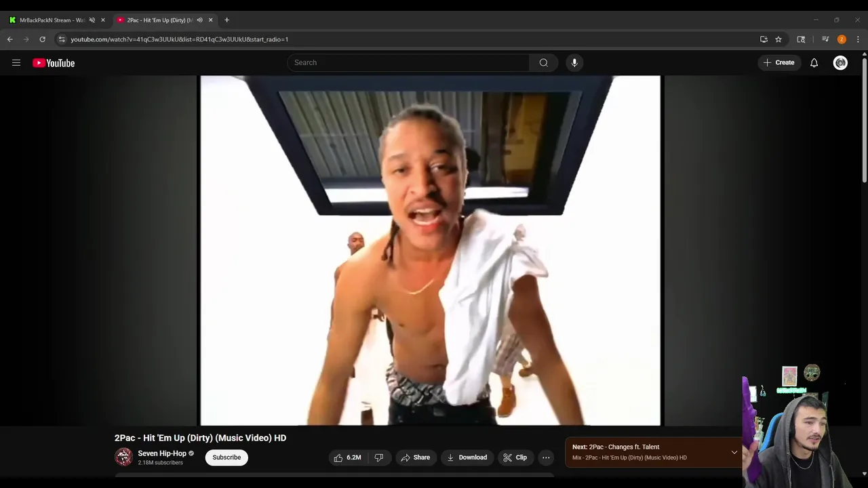The height and width of the screenshot is (488, 868).
Task: Open Chrome three-dot menu
Action: 858,39
